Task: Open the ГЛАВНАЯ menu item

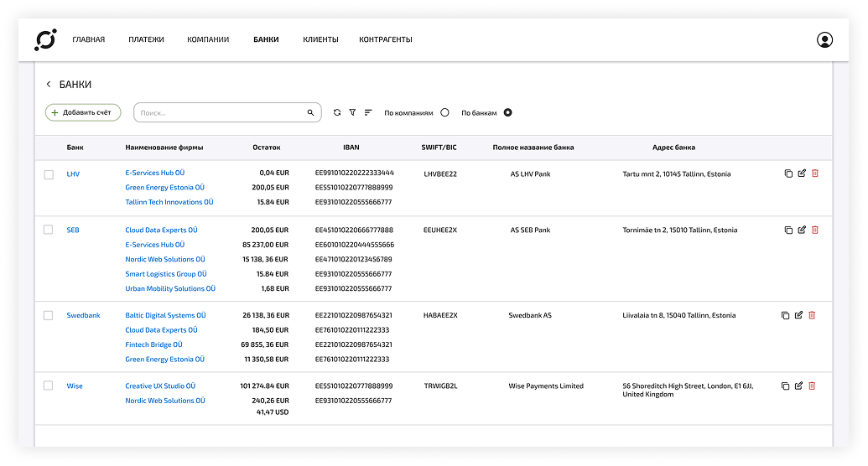Action: tap(89, 39)
